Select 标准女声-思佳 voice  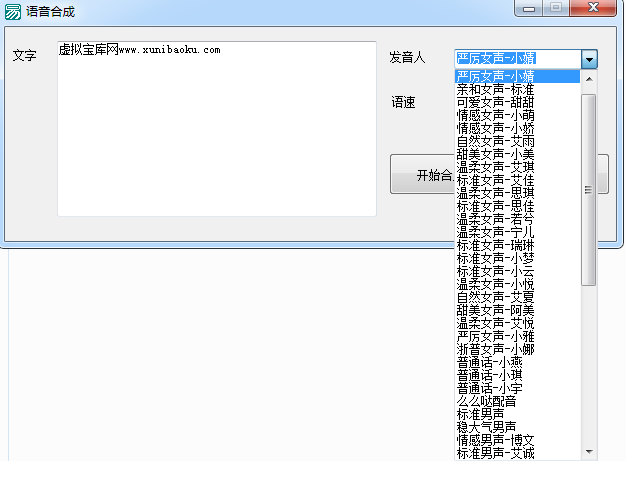[517, 206]
